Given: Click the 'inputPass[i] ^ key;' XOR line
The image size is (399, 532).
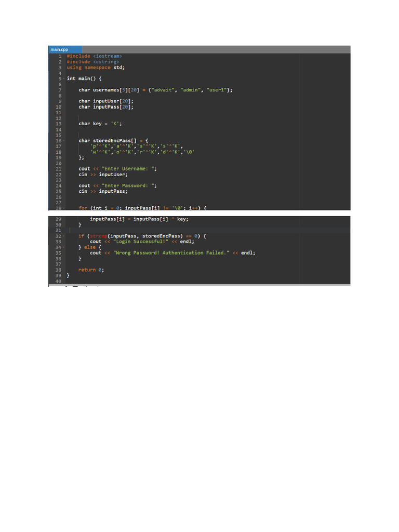Looking at the screenshot, I should pos(139,219).
